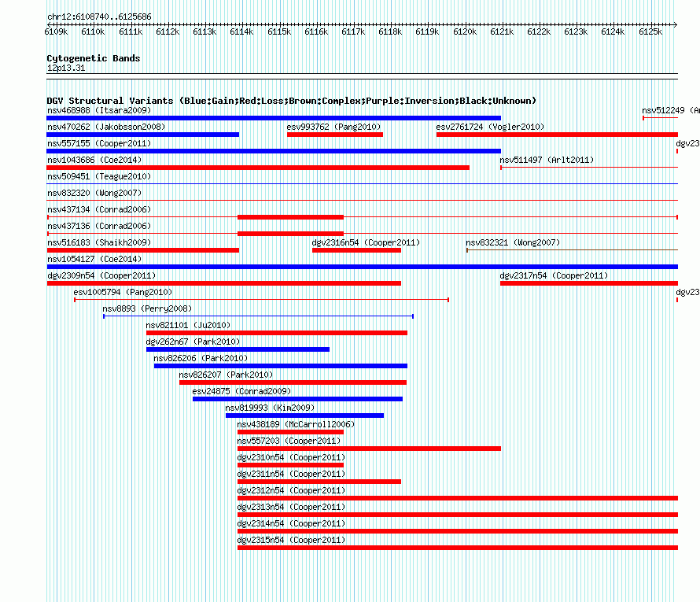Image resolution: width=700 pixels, height=602 pixels.
Task: Click the 6109k ruler tick label
Action: click(x=56, y=31)
